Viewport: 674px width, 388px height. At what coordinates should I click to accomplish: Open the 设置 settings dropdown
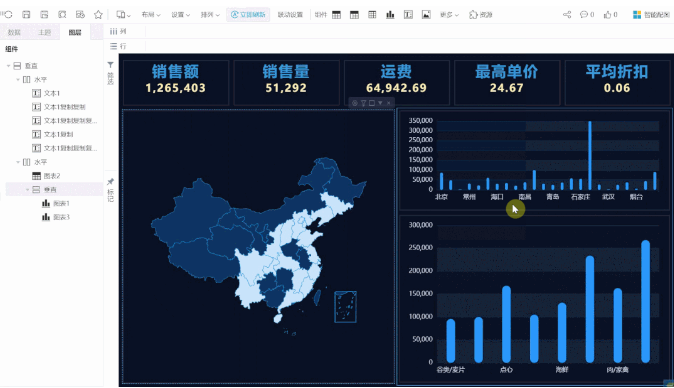[x=181, y=15]
